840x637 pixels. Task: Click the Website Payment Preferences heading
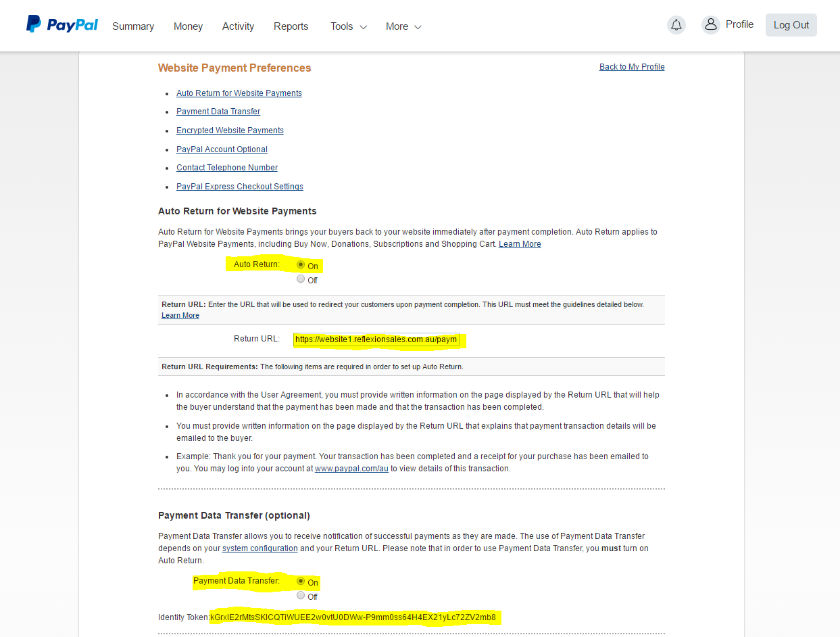[x=234, y=68]
